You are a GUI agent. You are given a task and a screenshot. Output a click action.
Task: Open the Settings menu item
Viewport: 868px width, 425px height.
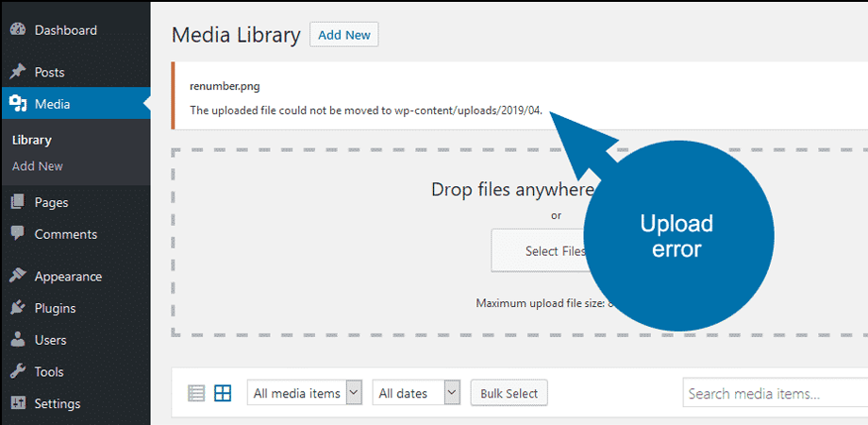click(75, 403)
